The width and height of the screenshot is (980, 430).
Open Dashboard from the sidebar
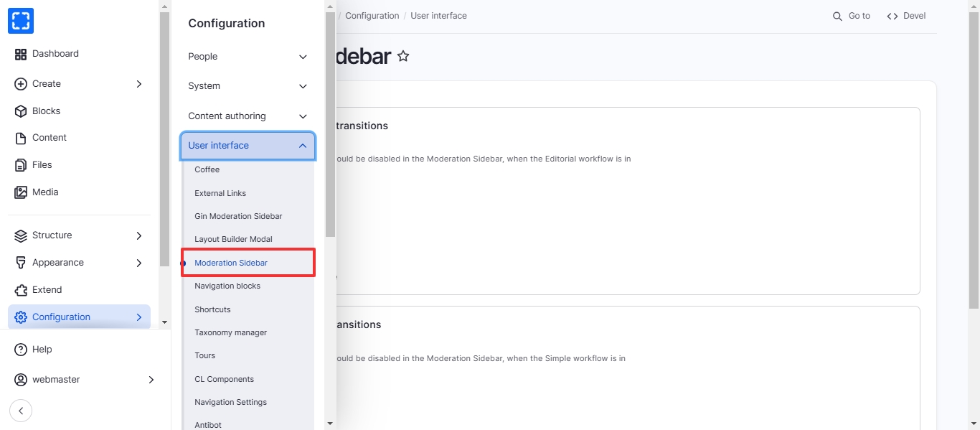[55, 54]
